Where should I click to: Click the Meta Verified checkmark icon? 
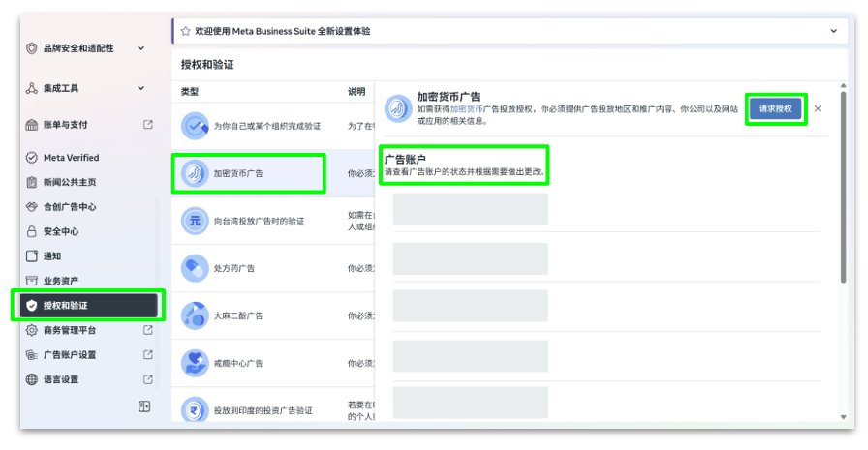(x=32, y=158)
